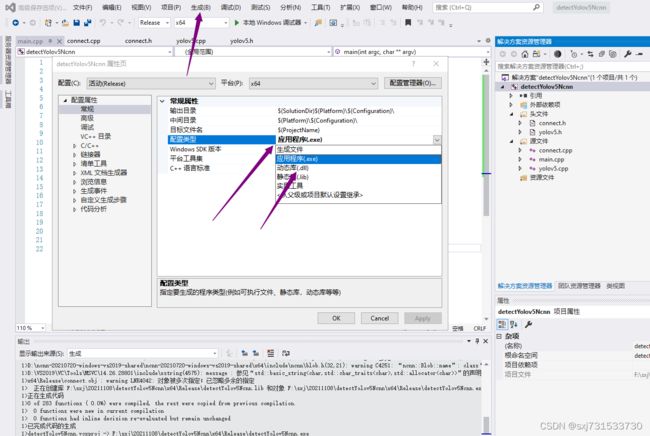Select 应用程序(.exe) in the dropdown list

click(359, 159)
